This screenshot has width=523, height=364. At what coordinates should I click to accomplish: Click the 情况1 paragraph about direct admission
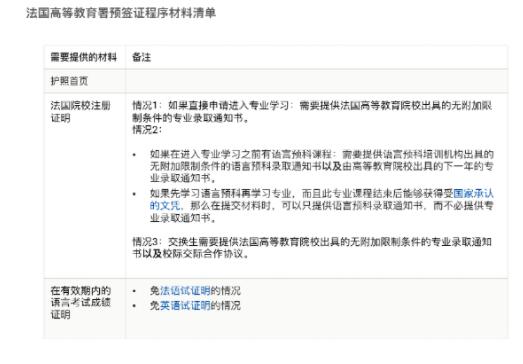tap(312, 111)
